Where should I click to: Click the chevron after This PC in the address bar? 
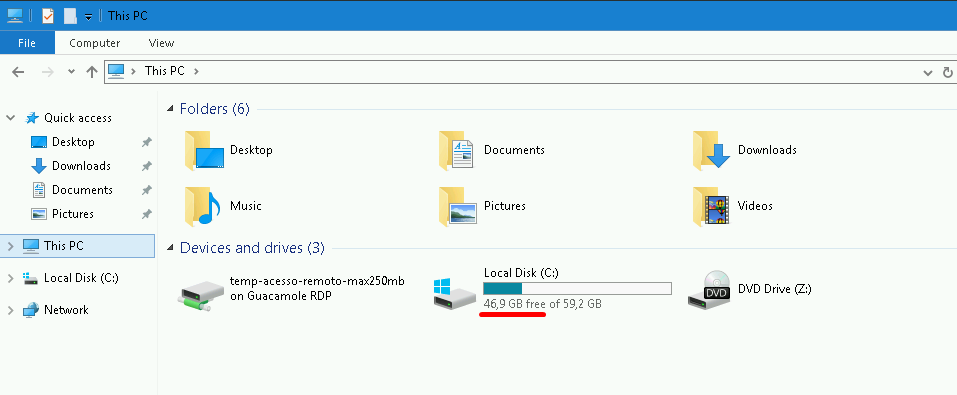pyautogui.click(x=196, y=71)
